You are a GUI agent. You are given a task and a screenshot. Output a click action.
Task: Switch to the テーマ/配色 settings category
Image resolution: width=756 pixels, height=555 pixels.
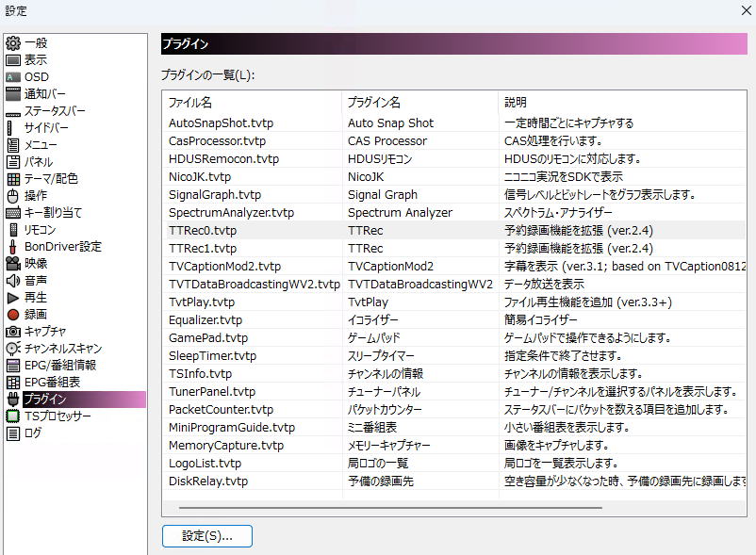(x=51, y=178)
